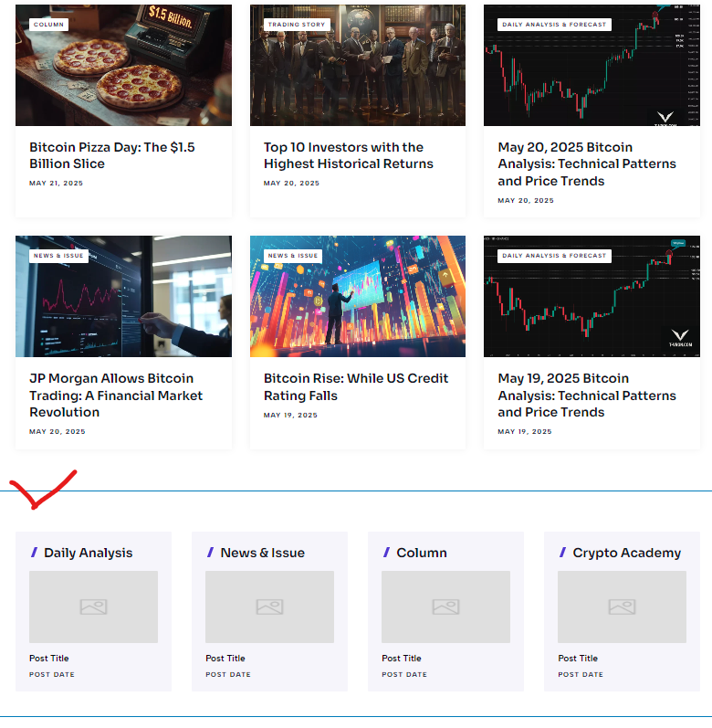Click MAY 21, 2025 date under pizza post

[56, 184]
